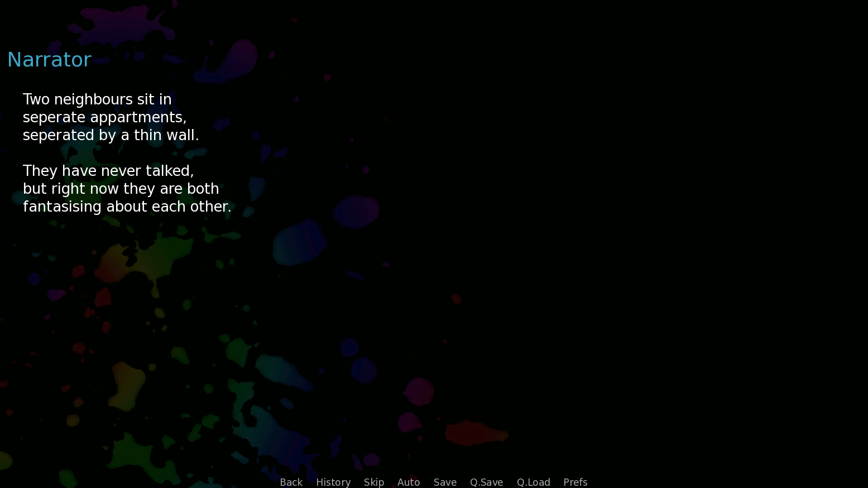This screenshot has width=868, height=488.
Task: Quick load using Q.Load
Action: point(533,482)
